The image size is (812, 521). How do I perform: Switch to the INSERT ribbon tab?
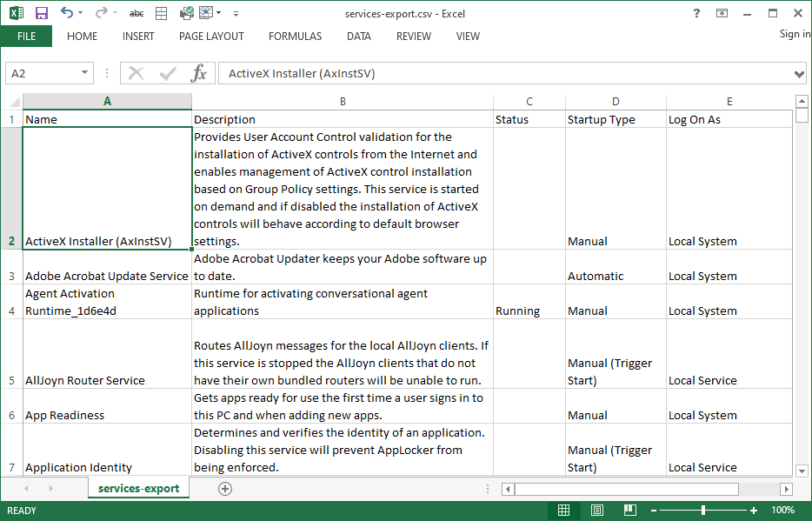[x=138, y=37]
